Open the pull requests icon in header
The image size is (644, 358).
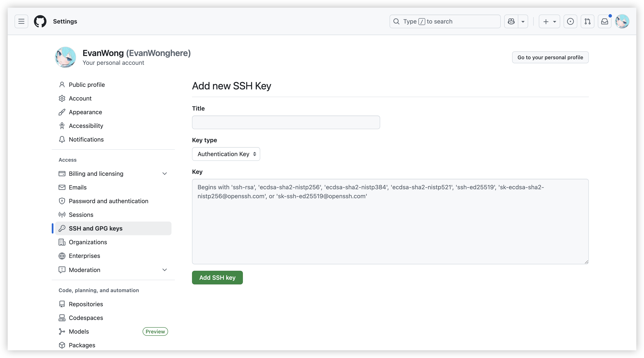click(587, 22)
